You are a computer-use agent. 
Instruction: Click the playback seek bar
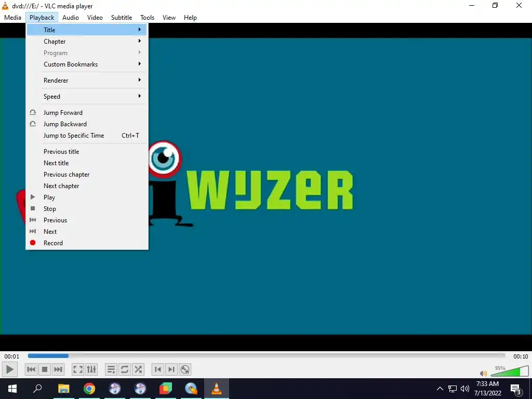pos(267,356)
